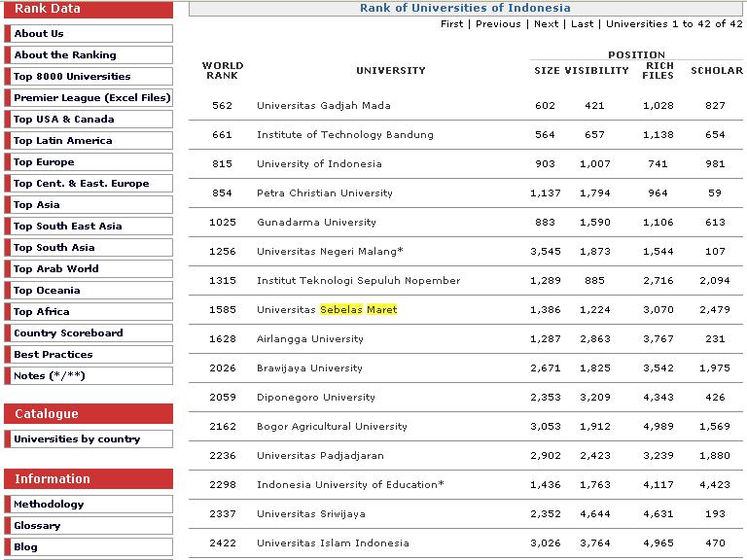Open Universitas Padjadjaran entry

(x=320, y=456)
